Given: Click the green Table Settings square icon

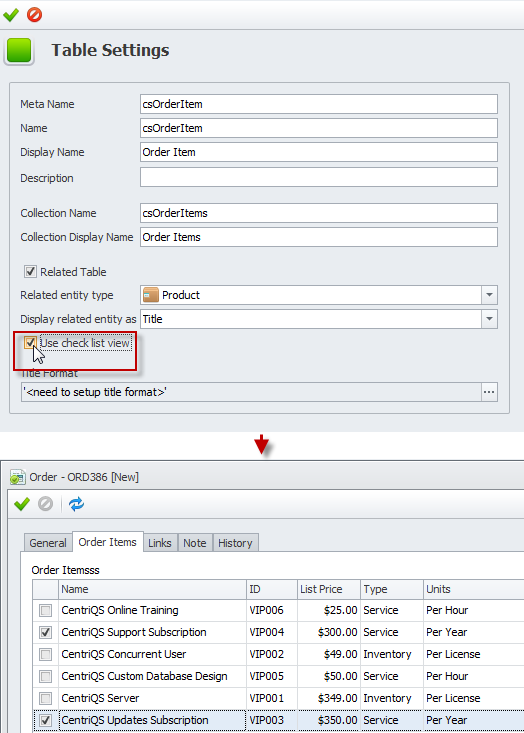Looking at the screenshot, I should point(19,50).
